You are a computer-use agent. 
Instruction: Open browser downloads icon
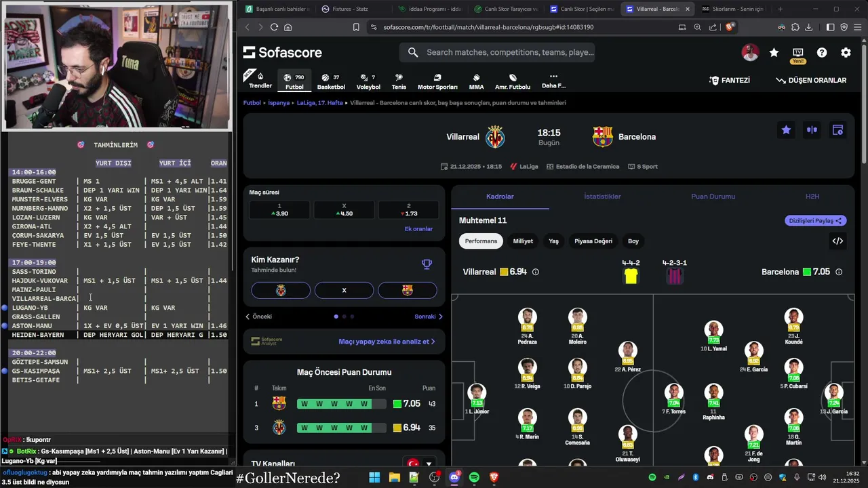[808, 27]
